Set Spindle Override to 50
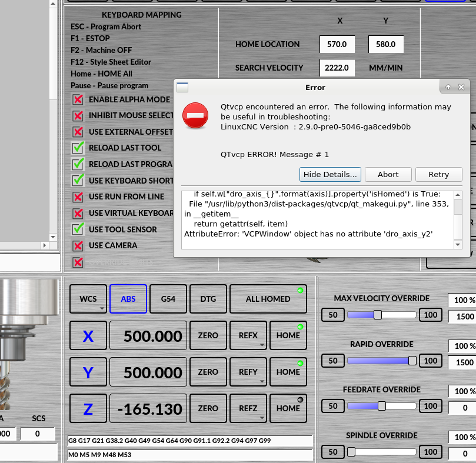The width and height of the screenshot is (476, 463). point(333,452)
